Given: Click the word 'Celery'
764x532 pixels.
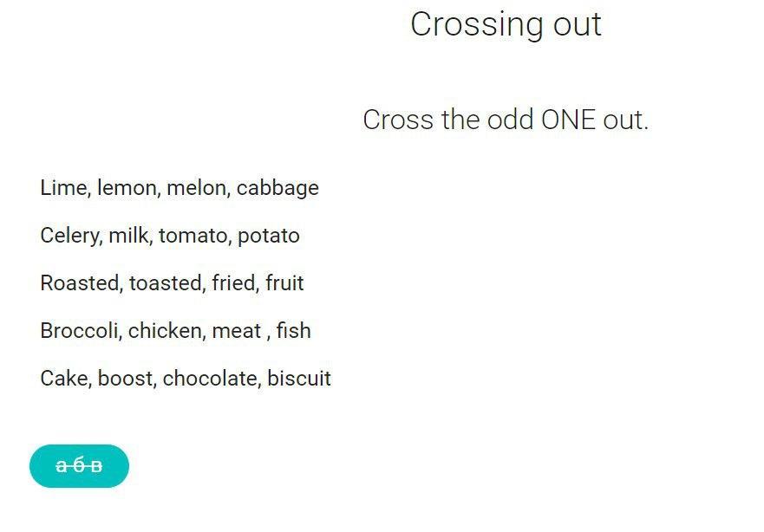Looking at the screenshot, I should (x=69, y=236).
